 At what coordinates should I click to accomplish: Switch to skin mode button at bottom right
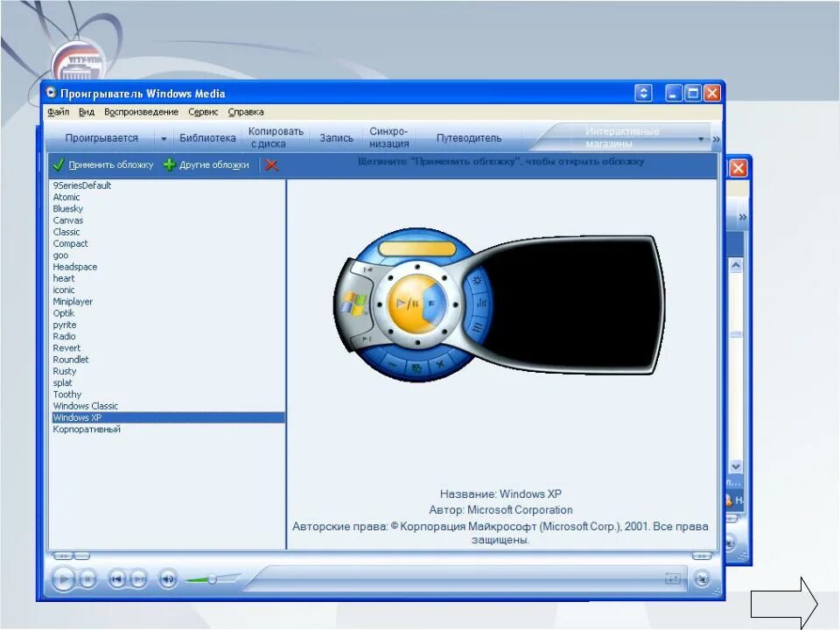click(x=702, y=578)
